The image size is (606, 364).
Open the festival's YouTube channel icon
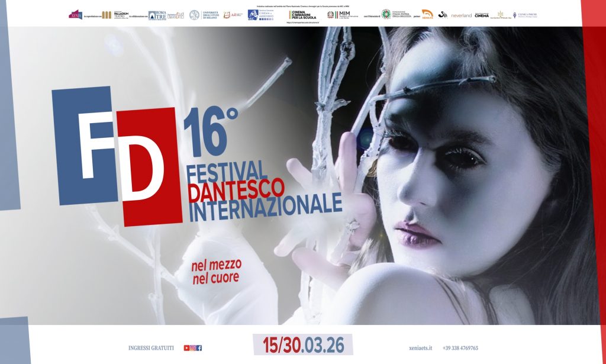(186, 348)
